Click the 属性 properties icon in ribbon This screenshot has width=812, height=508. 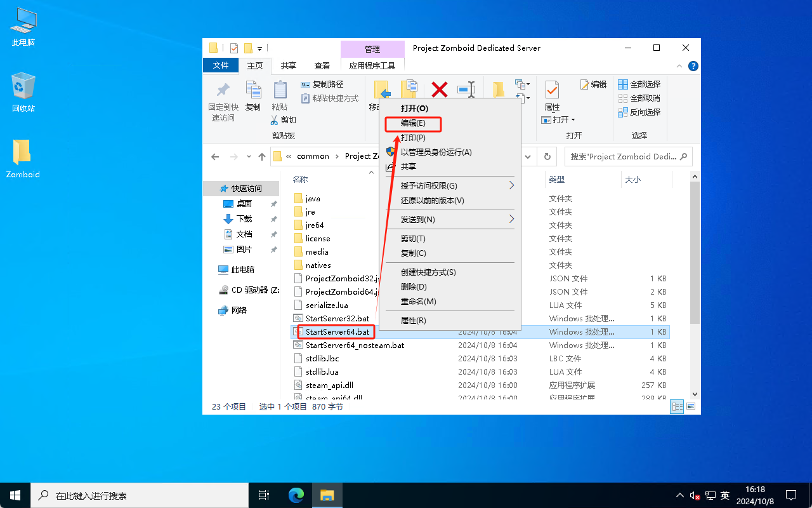point(552,95)
